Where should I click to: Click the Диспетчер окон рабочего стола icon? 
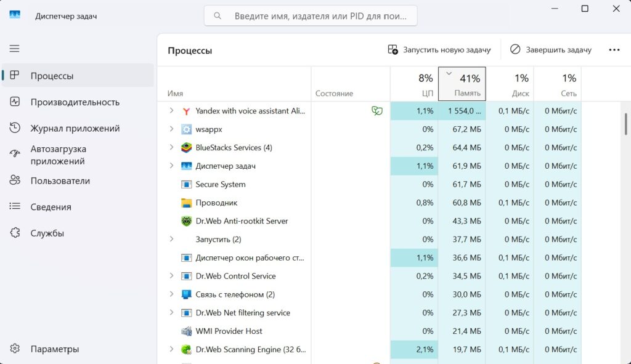click(186, 257)
